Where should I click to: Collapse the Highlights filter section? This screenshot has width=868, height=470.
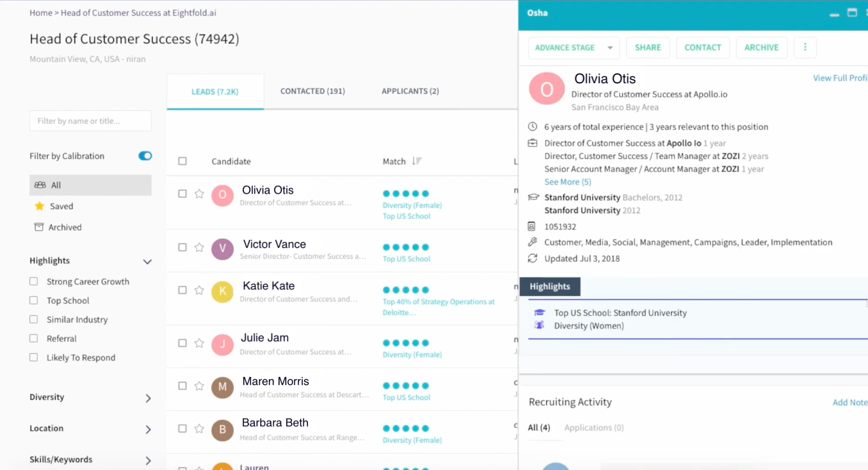coord(147,262)
